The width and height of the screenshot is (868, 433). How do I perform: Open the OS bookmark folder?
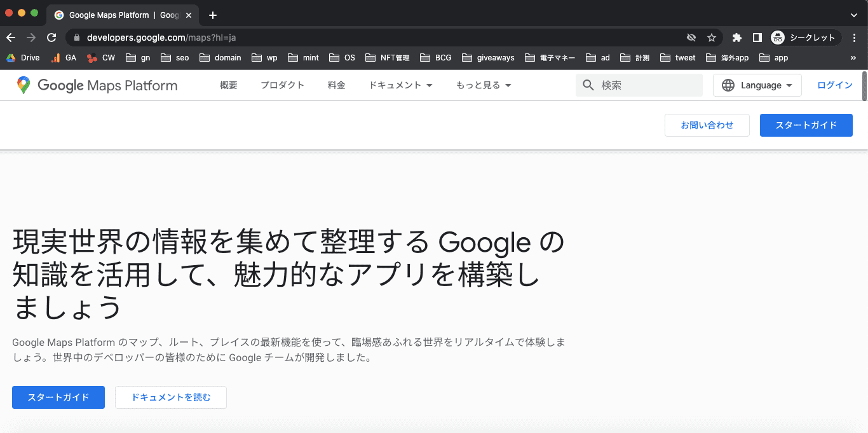click(x=342, y=58)
